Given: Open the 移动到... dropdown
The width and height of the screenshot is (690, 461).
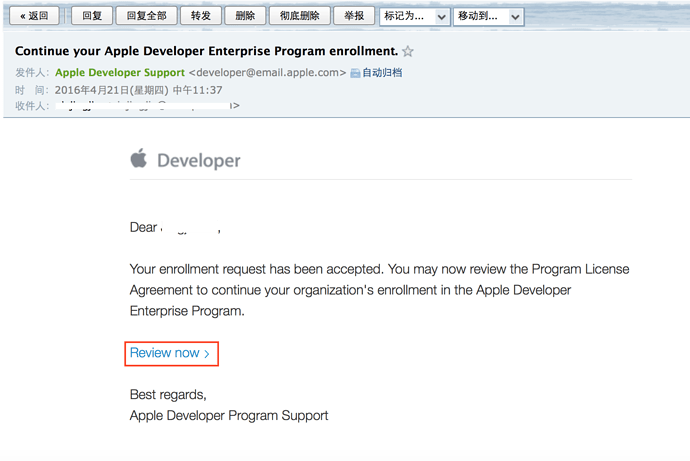Looking at the screenshot, I should [x=488, y=17].
